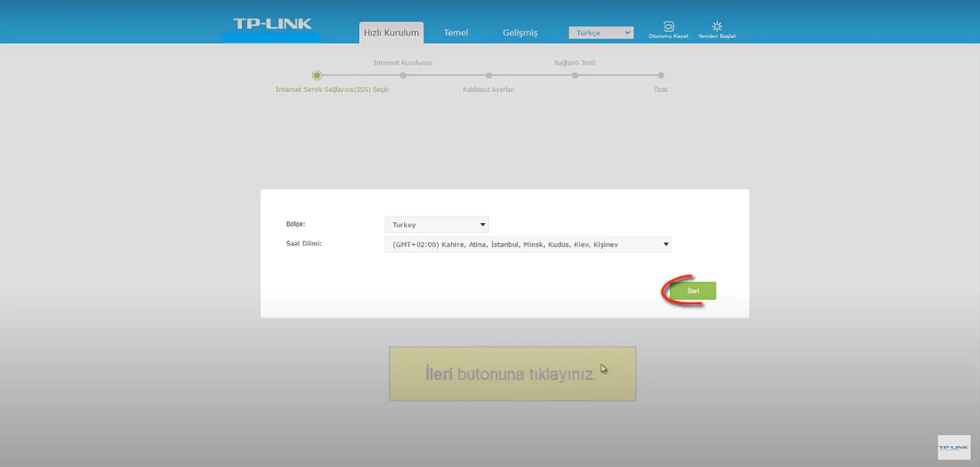Image resolution: width=980 pixels, height=467 pixels.
Task: Click the Kablosuz Ayarları step marker
Action: 489,75
